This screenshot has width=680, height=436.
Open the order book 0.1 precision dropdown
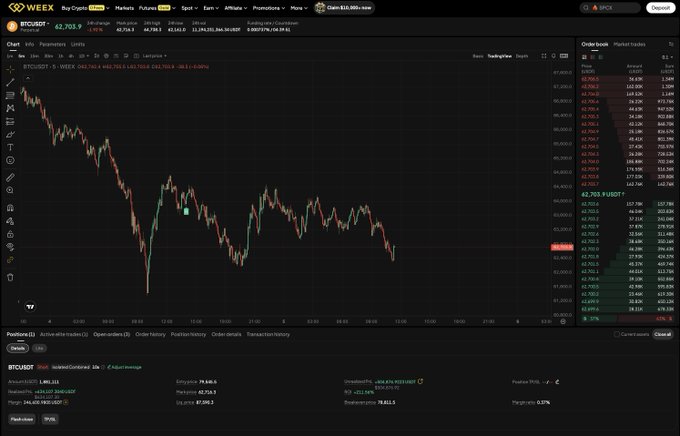(667, 57)
